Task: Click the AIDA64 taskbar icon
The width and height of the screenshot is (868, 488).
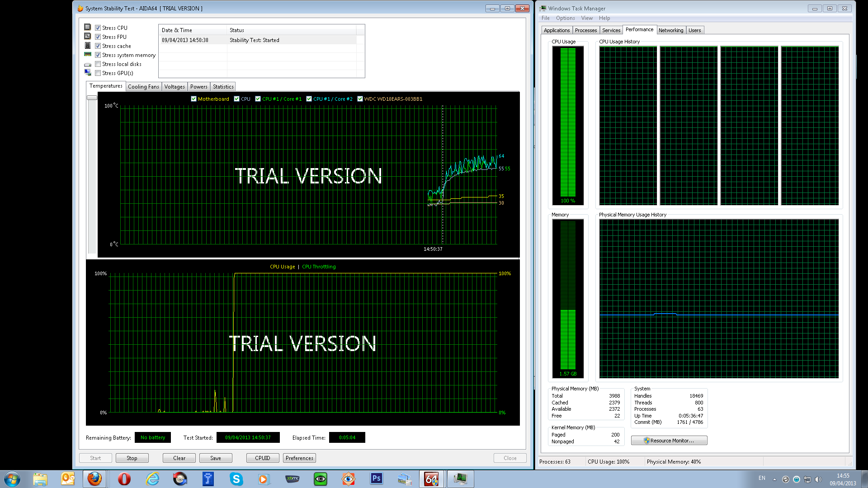Action: pyautogui.click(x=431, y=479)
